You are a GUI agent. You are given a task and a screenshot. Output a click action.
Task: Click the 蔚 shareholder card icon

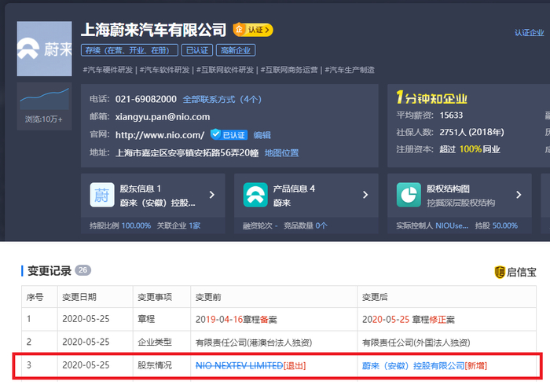point(102,195)
